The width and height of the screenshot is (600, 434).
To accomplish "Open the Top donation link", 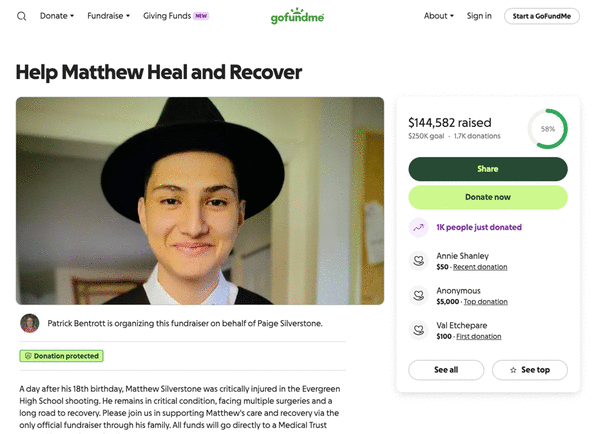I will click(486, 302).
